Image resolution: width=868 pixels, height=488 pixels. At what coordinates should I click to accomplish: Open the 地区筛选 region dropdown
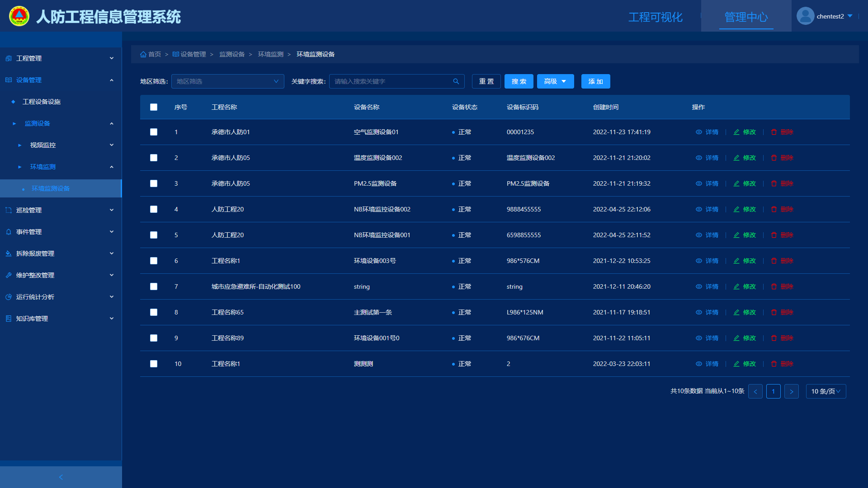(227, 81)
